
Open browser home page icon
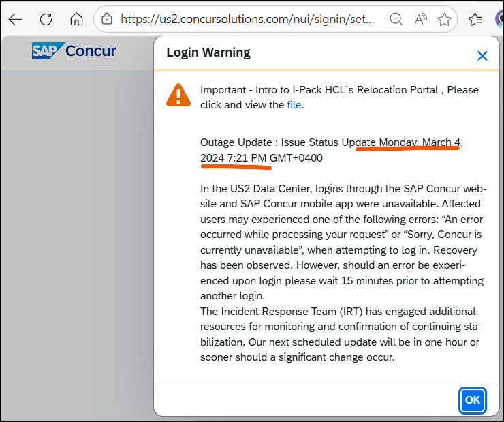[x=76, y=19]
